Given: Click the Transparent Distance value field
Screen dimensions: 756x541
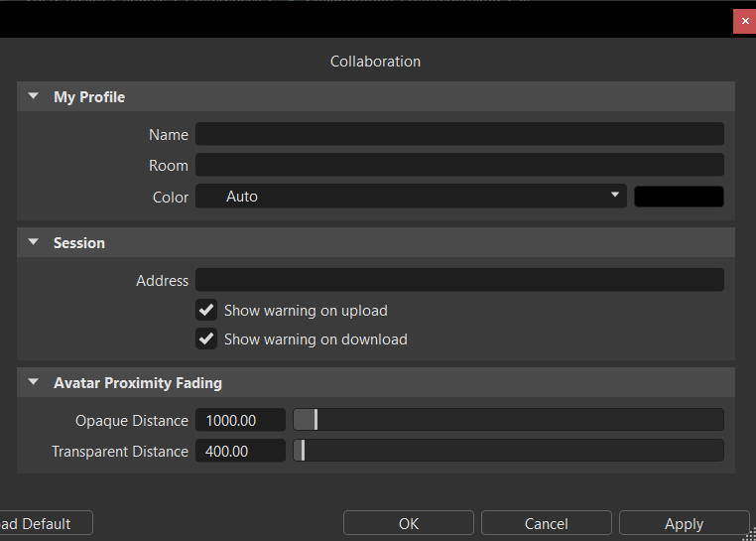Looking at the screenshot, I should click(x=240, y=451).
